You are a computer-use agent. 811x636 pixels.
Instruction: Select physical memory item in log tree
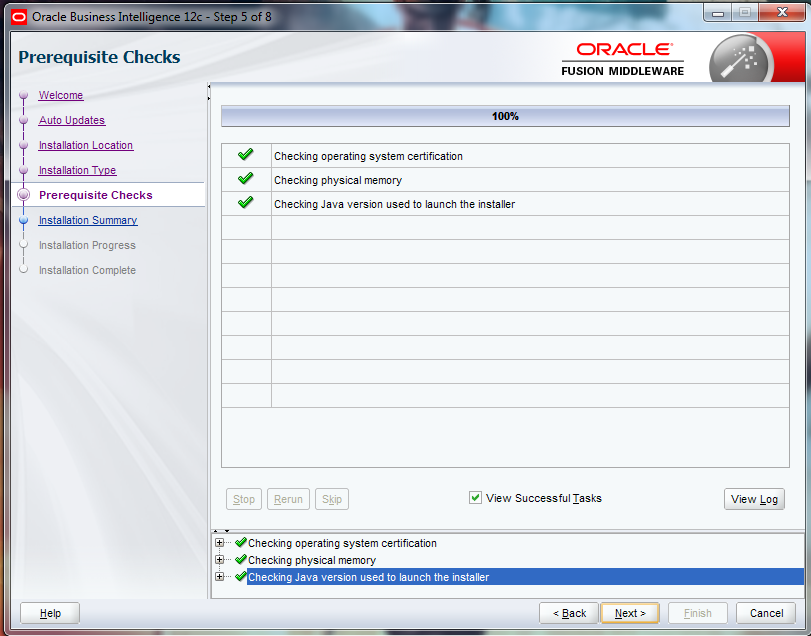pyautogui.click(x=312, y=560)
